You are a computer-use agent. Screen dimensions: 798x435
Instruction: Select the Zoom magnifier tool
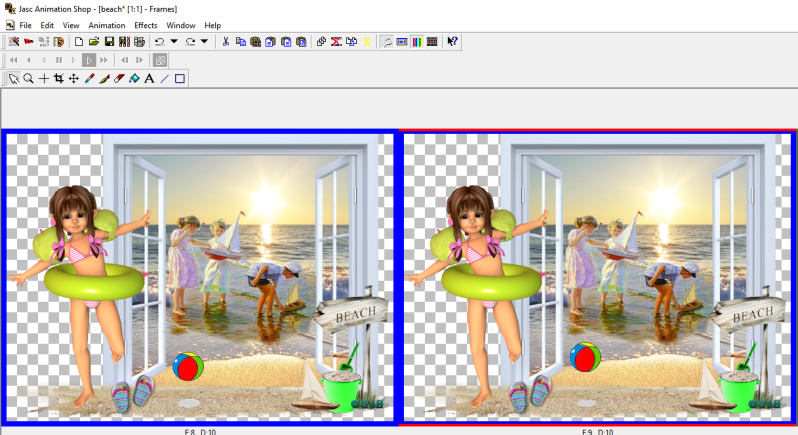pos(29,78)
